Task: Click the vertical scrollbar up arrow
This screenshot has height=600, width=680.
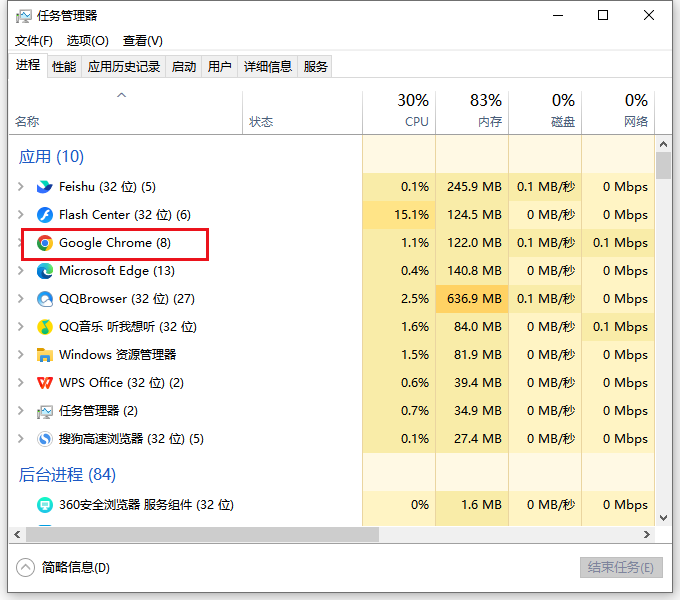Action: coord(663,143)
